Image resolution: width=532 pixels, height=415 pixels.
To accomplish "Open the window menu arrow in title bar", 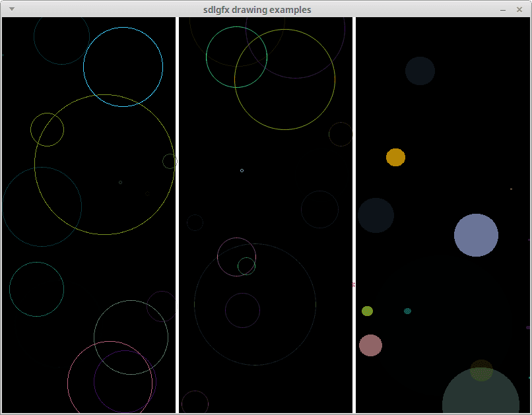I will (x=12, y=9).
